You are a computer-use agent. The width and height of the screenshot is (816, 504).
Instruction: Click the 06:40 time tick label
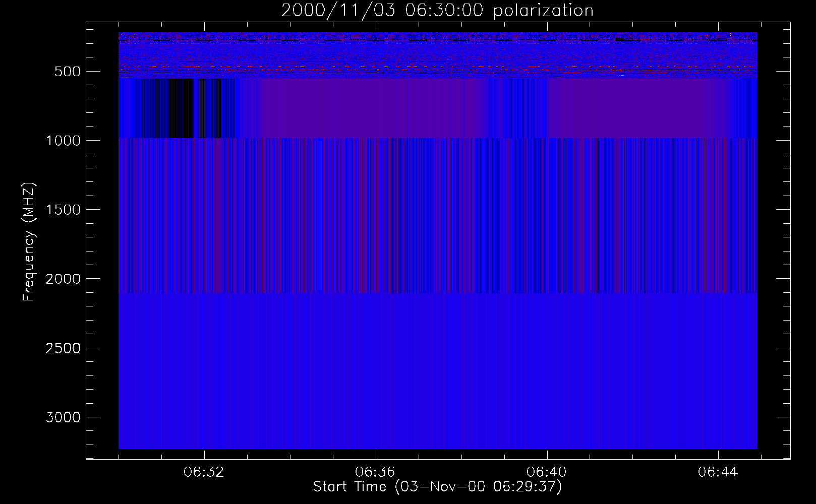547,472
